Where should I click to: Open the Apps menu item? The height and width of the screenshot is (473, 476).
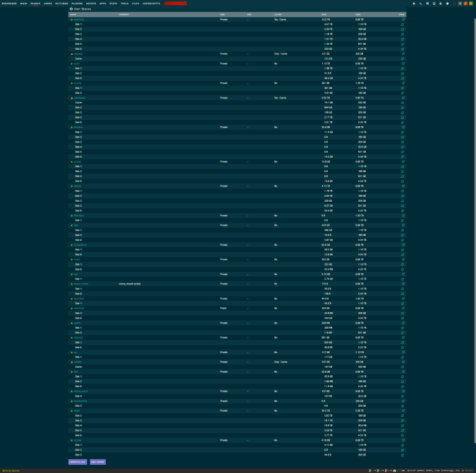coord(103,3)
